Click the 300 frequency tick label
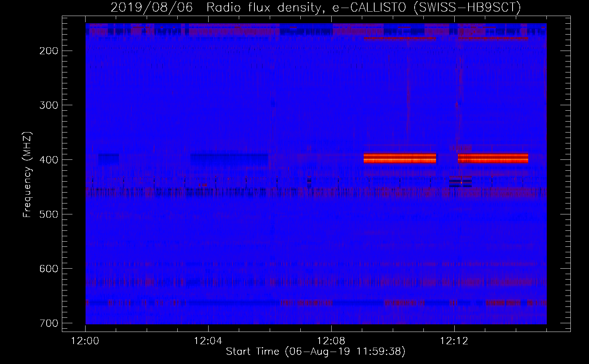Viewport: 589px width, 364px height. coord(48,105)
